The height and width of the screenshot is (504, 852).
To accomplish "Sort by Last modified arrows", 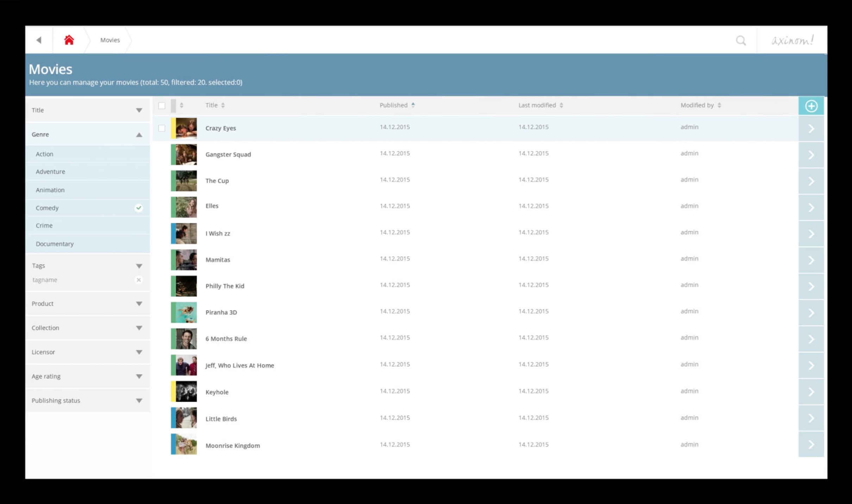I will [x=561, y=105].
